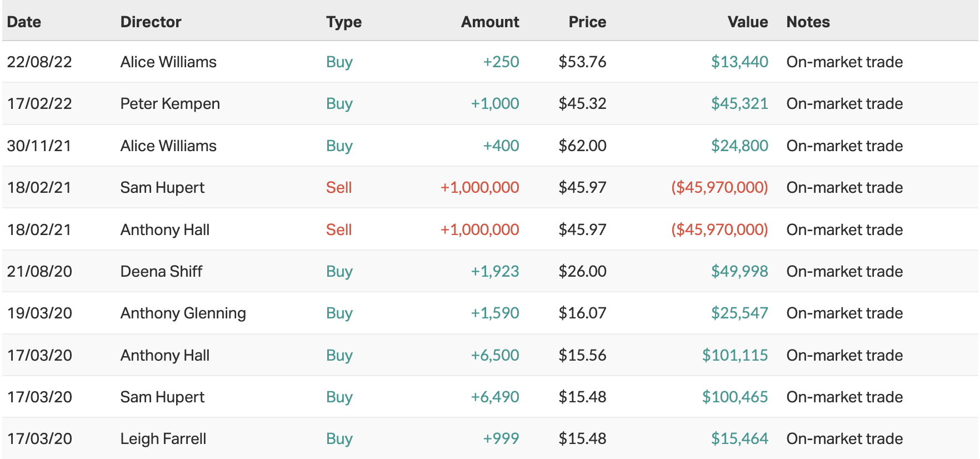
Task: Click the $13,440 value in the first row
Action: point(739,62)
